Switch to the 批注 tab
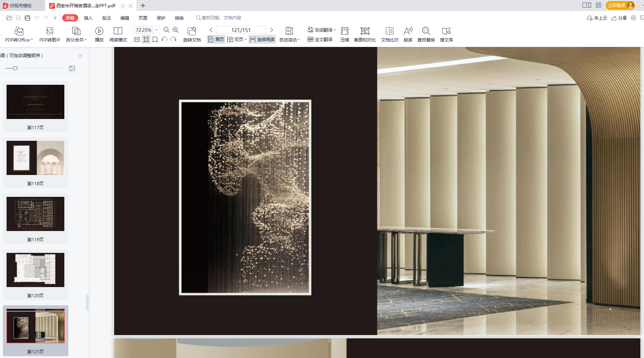Image resolution: width=644 pixels, height=358 pixels. pyautogui.click(x=107, y=18)
